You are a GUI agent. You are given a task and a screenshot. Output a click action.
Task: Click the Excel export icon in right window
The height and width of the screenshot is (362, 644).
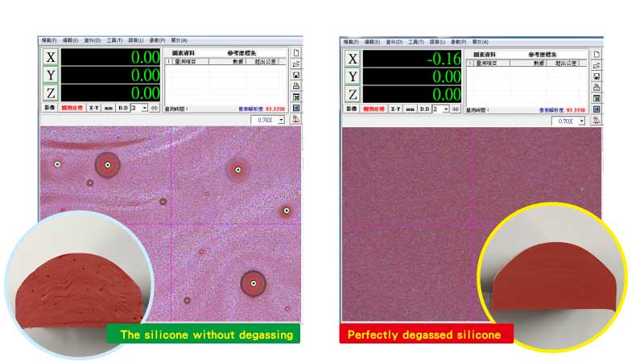[x=597, y=98]
